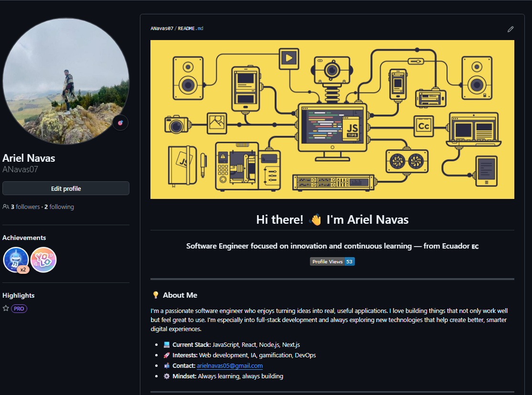This screenshot has height=395, width=532.
Task: Open the arielnavas05@gmail.com email link
Action: click(230, 366)
